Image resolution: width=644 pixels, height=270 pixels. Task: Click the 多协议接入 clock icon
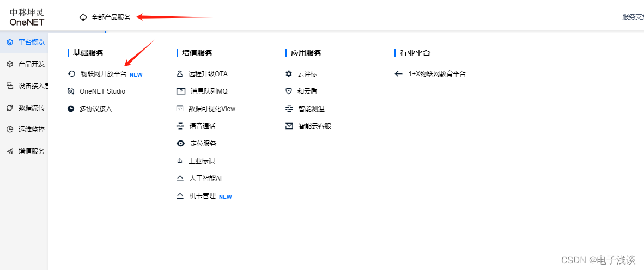pos(71,109)
